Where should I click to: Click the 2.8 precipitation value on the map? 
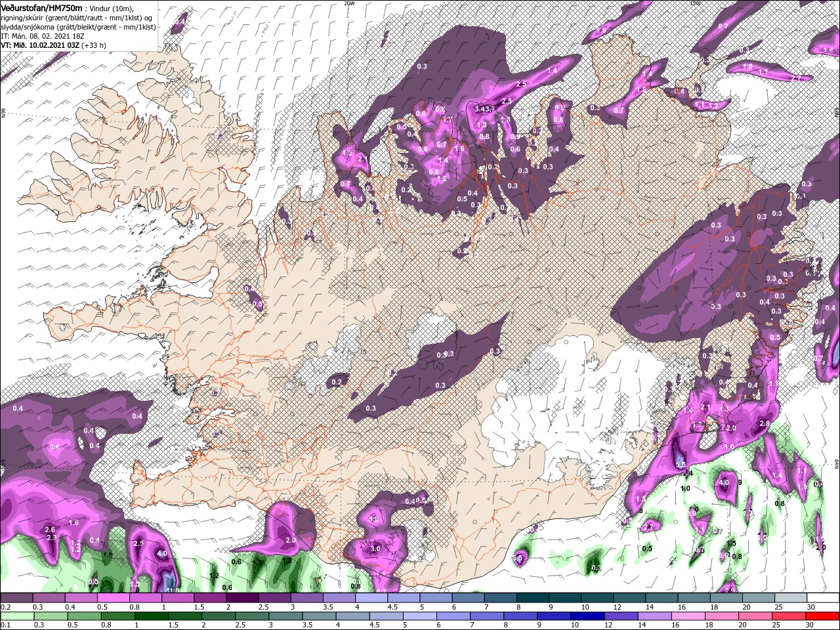pos(764,424)
